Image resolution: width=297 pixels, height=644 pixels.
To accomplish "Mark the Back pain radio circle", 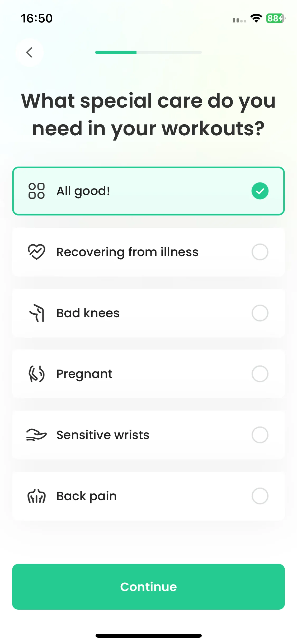I will pos(260,496).
